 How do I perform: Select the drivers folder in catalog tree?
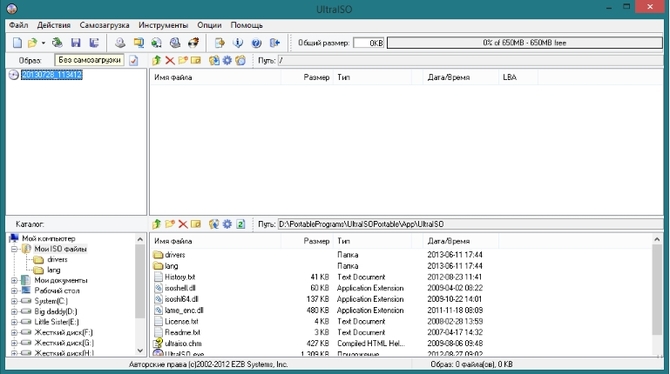coord(57,259)
